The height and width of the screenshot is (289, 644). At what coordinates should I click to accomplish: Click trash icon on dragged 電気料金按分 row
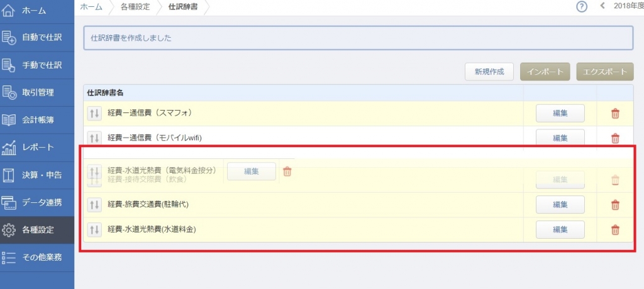coord(287,172)
